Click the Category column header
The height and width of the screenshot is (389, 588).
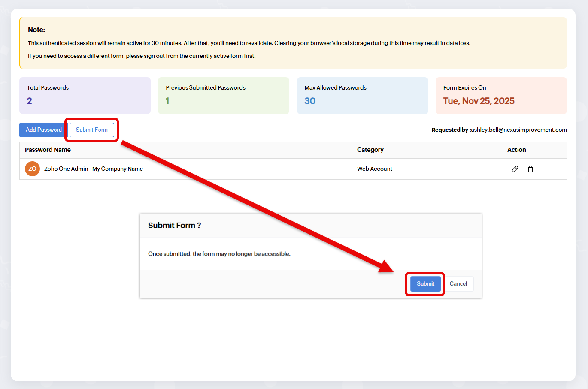pyautogui.click(x=370, y=150)
